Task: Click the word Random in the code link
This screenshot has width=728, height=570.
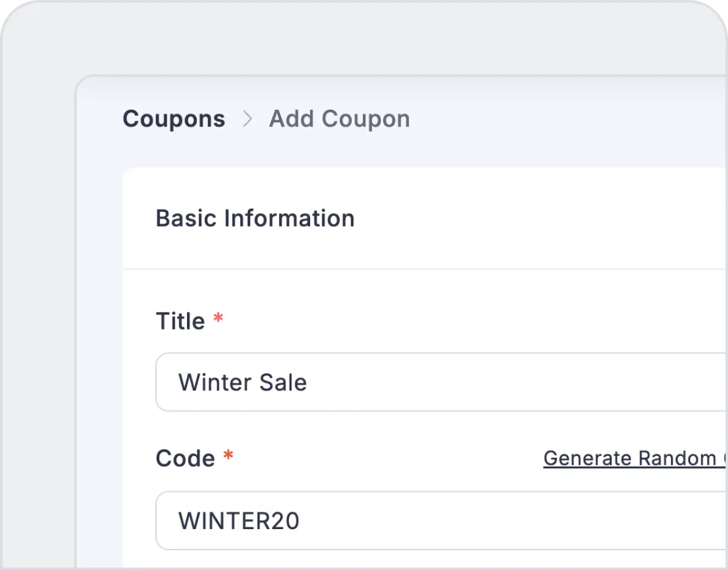Action: pyautogui.click(x=677, y=458)
